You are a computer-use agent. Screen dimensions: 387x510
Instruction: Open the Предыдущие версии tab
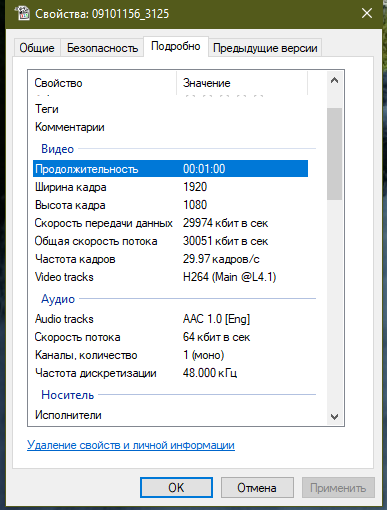(x=265, y=48)
